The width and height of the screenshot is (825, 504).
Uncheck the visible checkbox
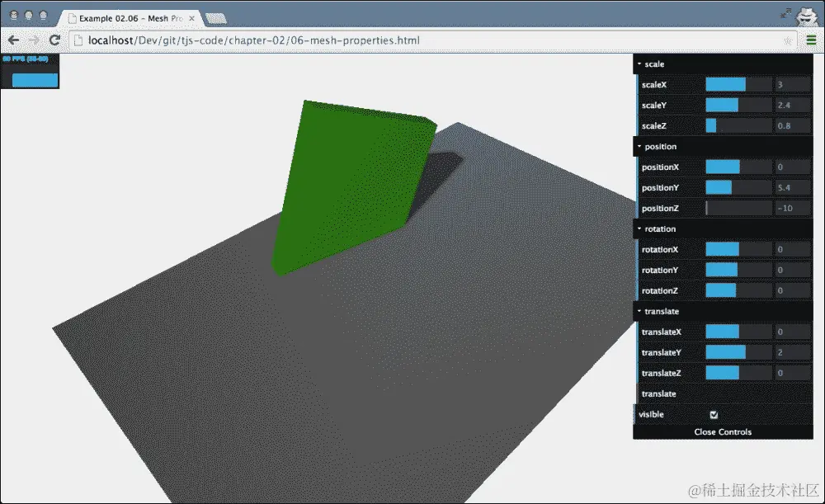(x=714, y=415)
